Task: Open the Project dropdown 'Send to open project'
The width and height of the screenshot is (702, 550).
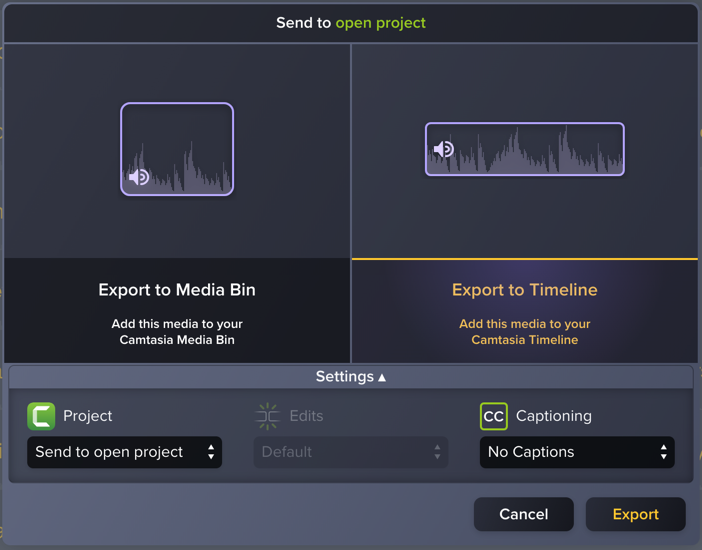Action: [x=124, y=452]
